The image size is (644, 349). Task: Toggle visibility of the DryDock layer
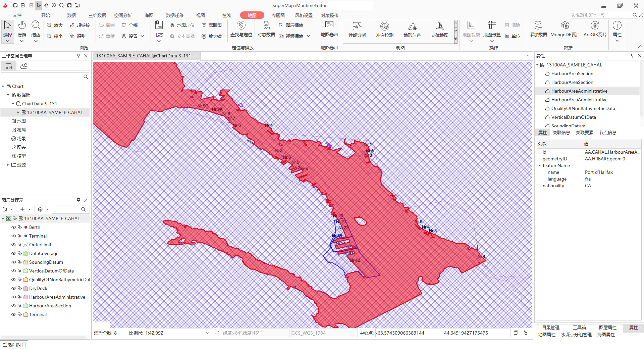click(x=14, y=288)
